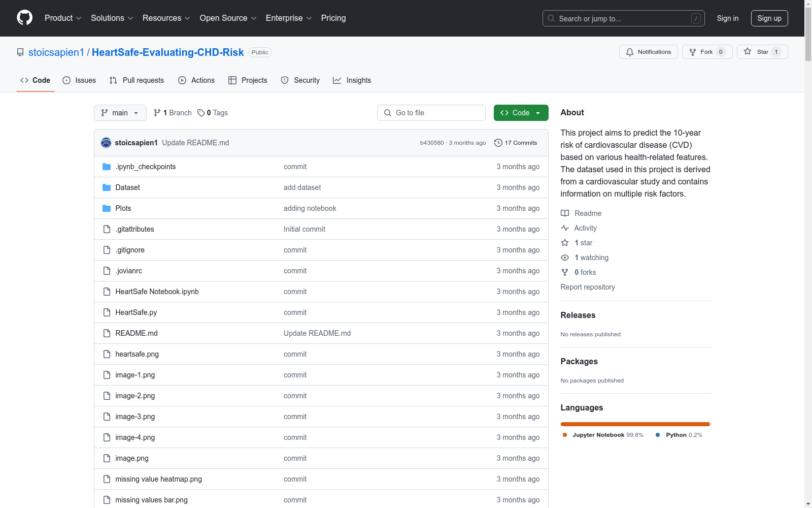Click the eye icon beside 1 watching
Screen dimensions: 812x508
[565, 258]
